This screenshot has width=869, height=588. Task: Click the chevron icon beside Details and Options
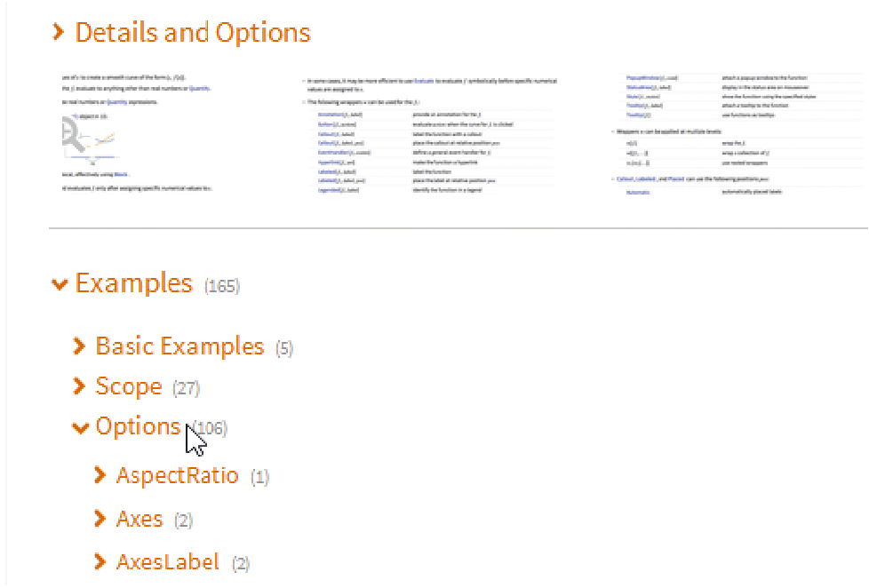tap(59, 33)
